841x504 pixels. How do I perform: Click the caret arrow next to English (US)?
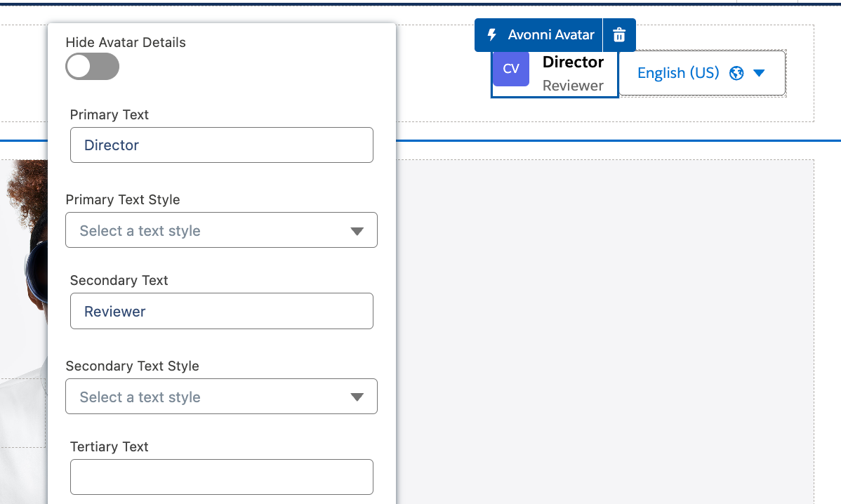(x=758, y=73)
